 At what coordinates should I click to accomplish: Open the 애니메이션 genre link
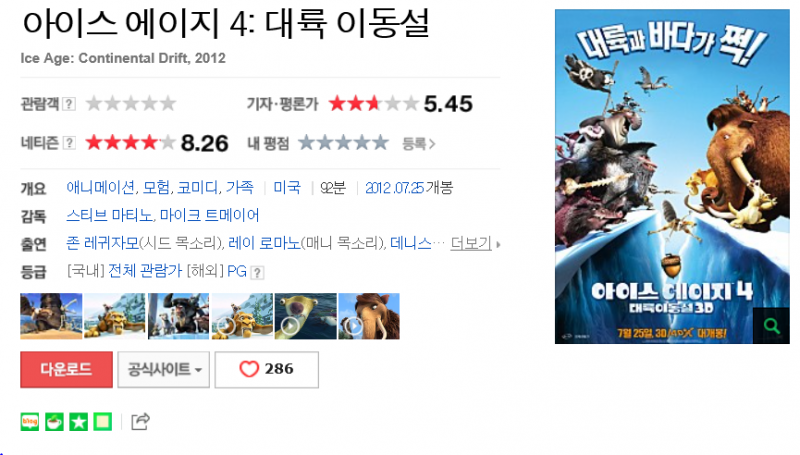click(x=101, y=188)
